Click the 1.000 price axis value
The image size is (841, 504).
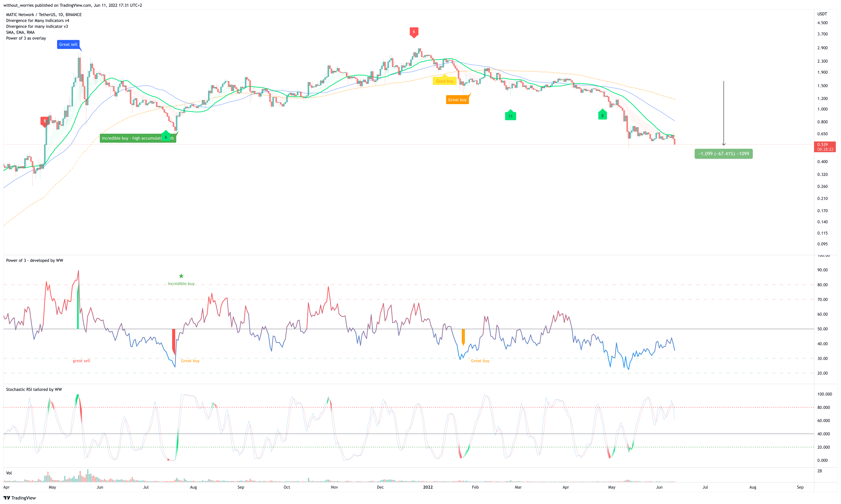[822, 109]
